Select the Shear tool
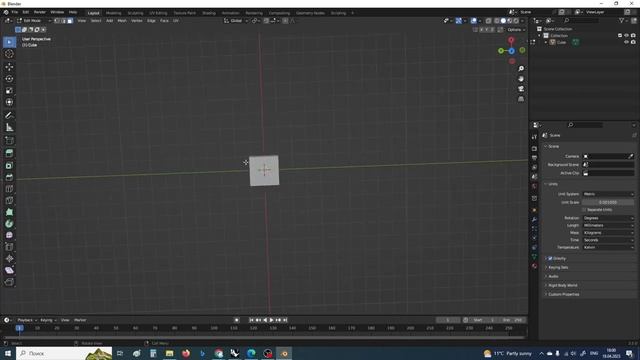The width and height of the screenshot is (640, 360). 9,270
